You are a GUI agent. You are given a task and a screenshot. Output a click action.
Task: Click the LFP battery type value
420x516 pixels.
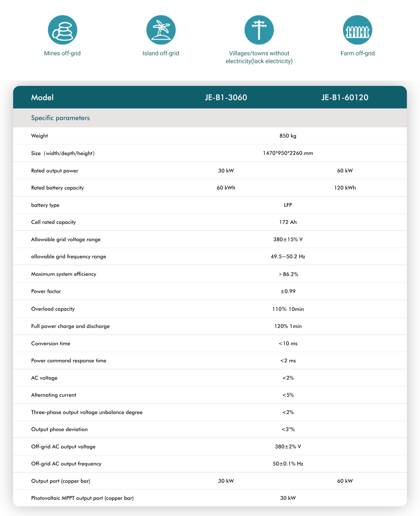[x=288, y=205]
